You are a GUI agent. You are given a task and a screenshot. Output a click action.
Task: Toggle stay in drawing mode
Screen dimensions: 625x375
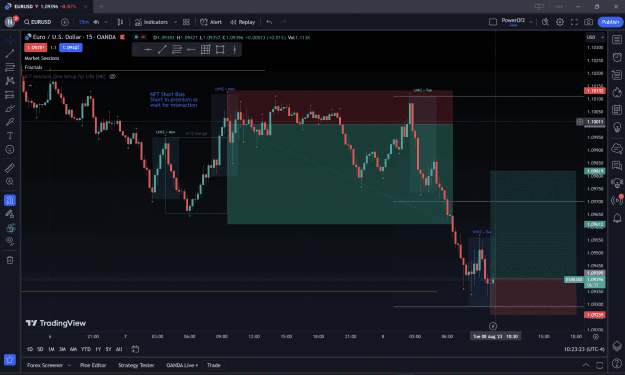point(10,214)
